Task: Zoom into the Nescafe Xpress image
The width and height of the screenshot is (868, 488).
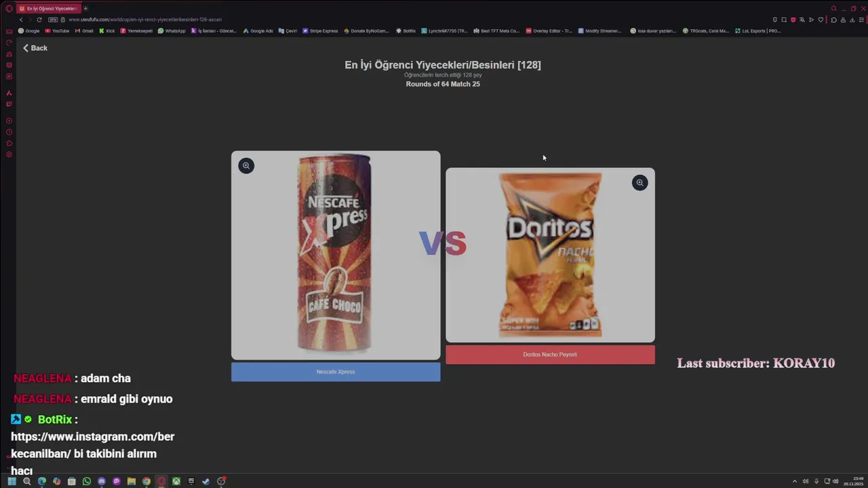Action: point(246,165)
